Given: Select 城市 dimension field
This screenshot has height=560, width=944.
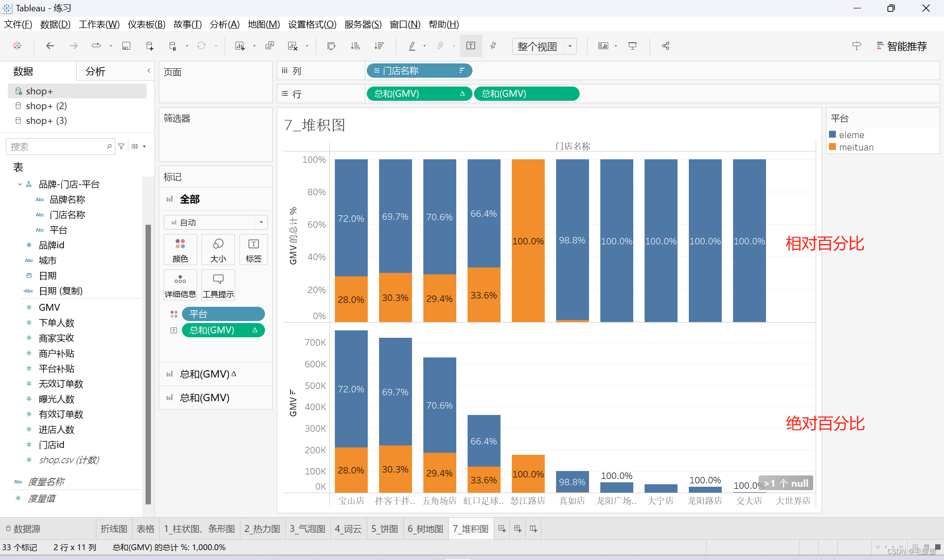Looking at the screenshot, I should [x=47, y=261].
